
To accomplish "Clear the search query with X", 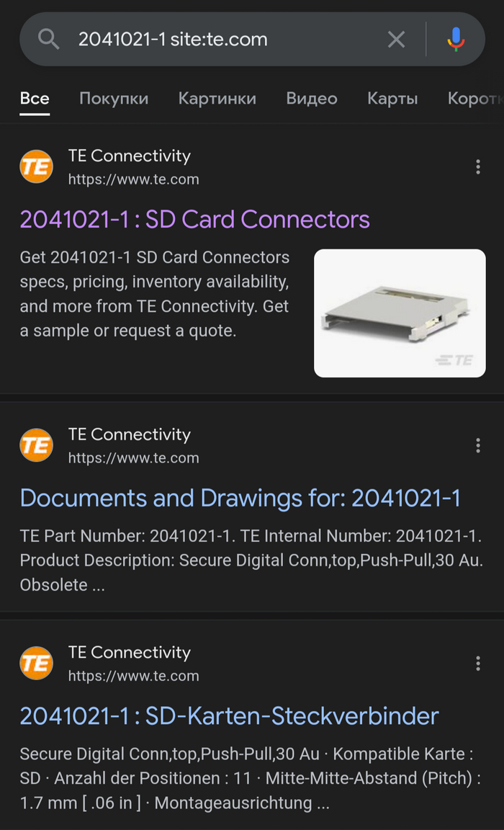I will (396, 39).
